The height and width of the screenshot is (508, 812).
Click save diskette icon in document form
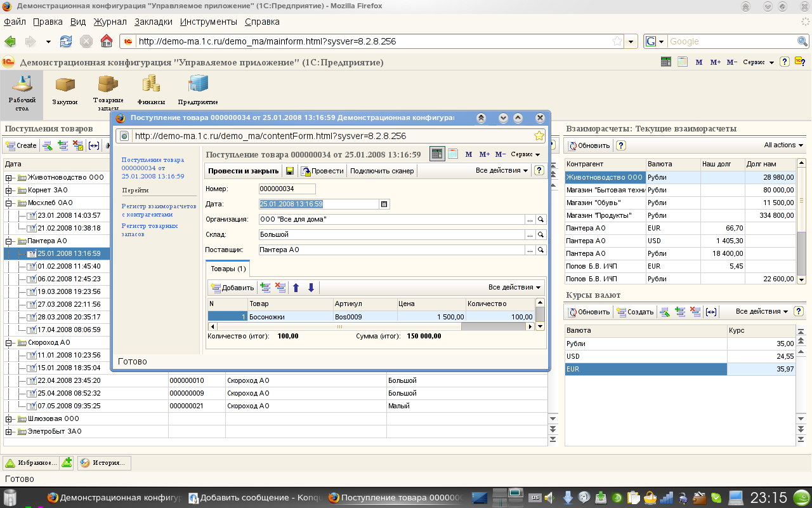point(290,171)
